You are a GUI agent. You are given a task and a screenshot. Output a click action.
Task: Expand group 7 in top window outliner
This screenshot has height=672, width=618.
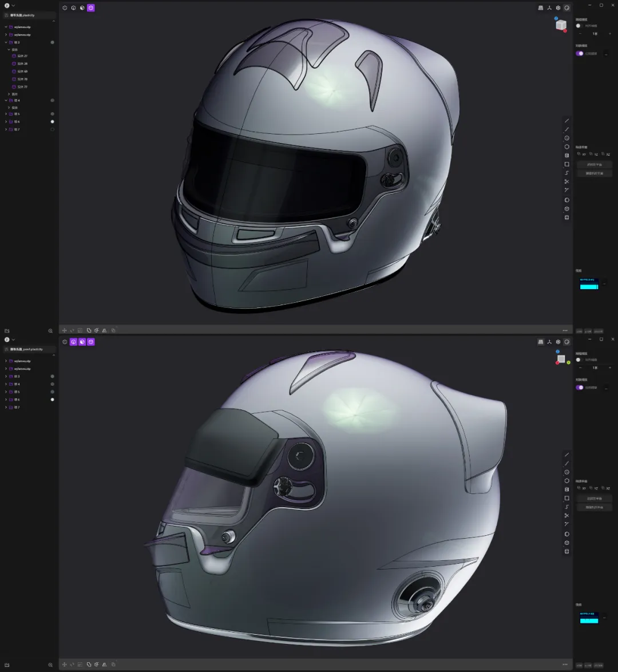point(6,129)
